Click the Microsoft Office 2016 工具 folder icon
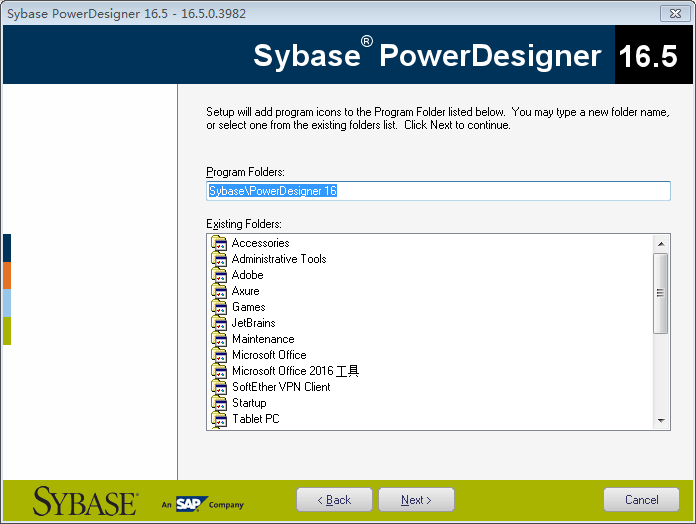The width and height of the screenshot is (696, 524). point(219,370)
